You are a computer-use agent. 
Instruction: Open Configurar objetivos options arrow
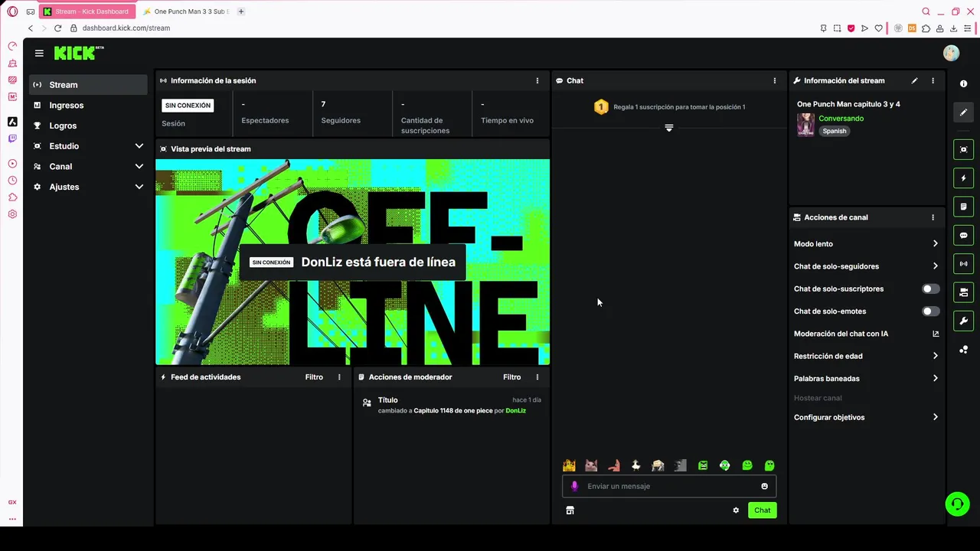coord(935,418)
